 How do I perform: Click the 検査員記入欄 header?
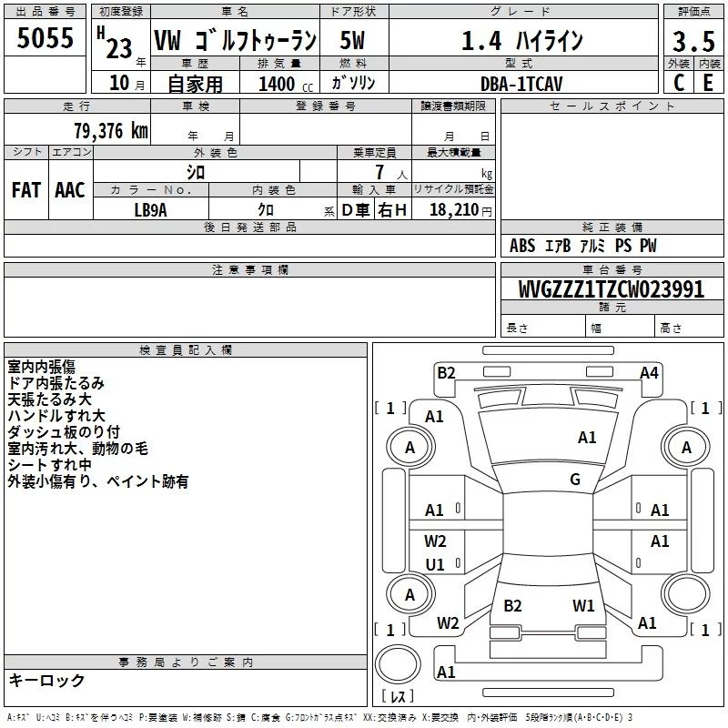(186, 350)
